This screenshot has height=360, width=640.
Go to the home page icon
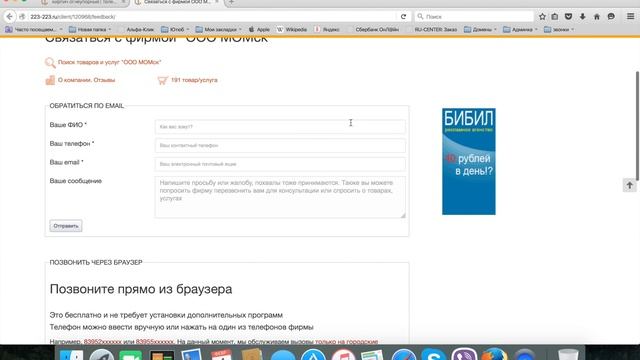coord(597,17)
